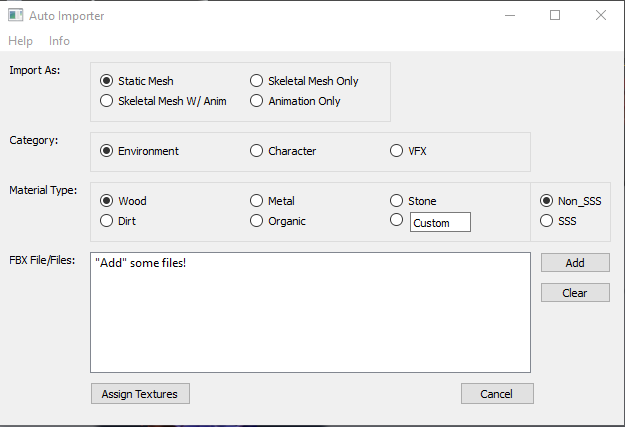The width and height of the screenshot is (625, 427).
Task: Pick Metal as material type
Action: [257, 201]
